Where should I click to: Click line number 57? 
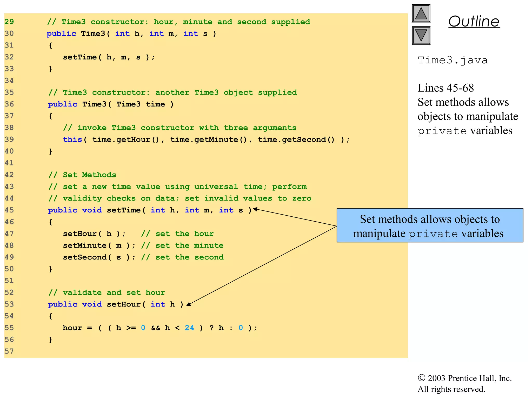point(9,351)
